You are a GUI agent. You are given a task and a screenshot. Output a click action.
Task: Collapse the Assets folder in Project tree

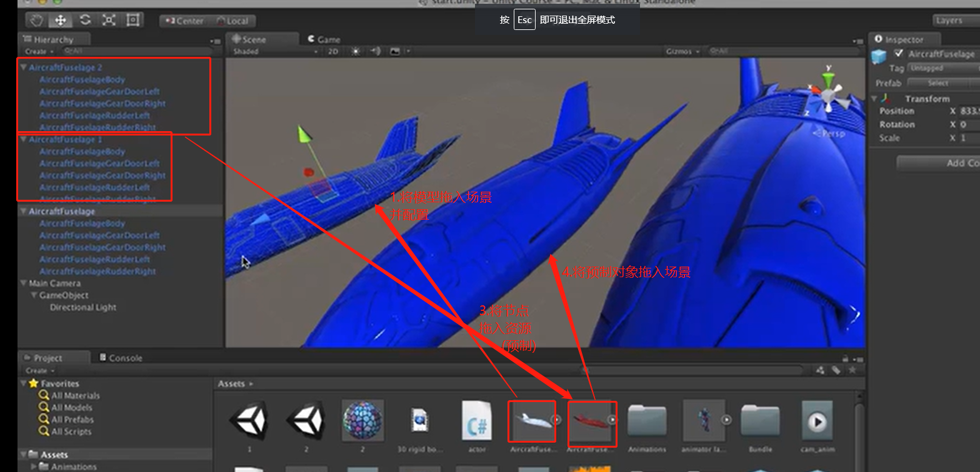[x=24, y=455]
